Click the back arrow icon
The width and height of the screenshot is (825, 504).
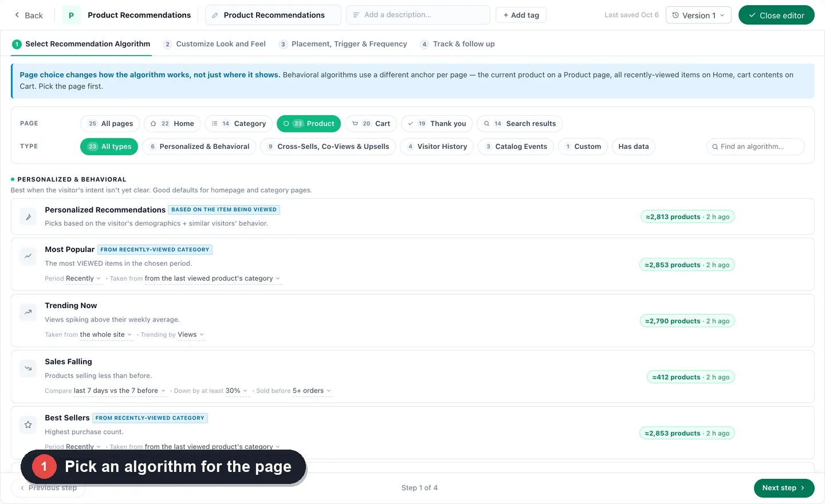point(17,15)
